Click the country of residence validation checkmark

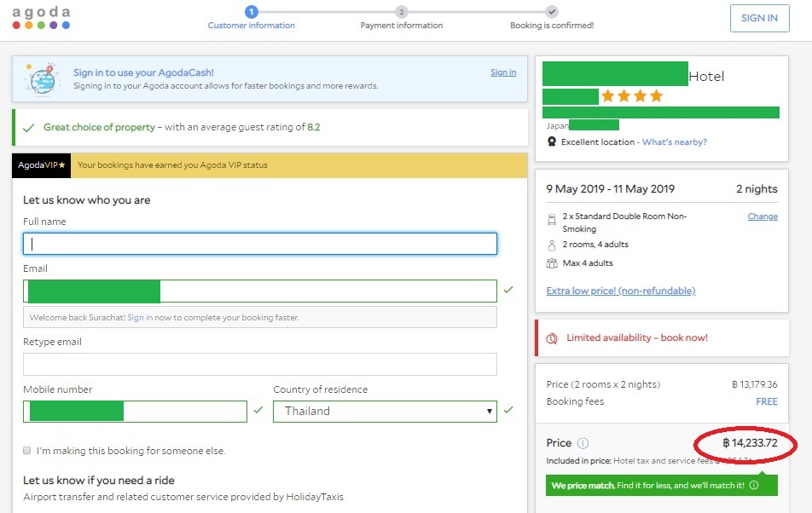pos(508,410)
